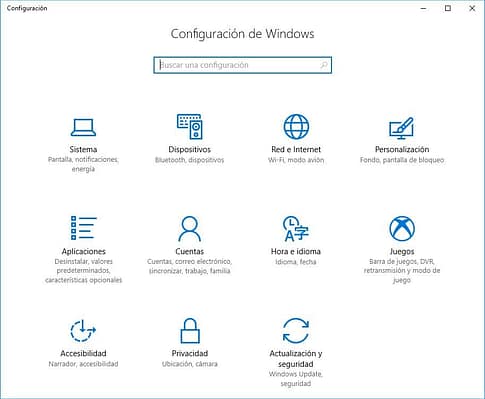The width and height of the screenshot is (485, 399).
Task: Click 'Privacidad' heading text
Action: click(x=190, y=353)
